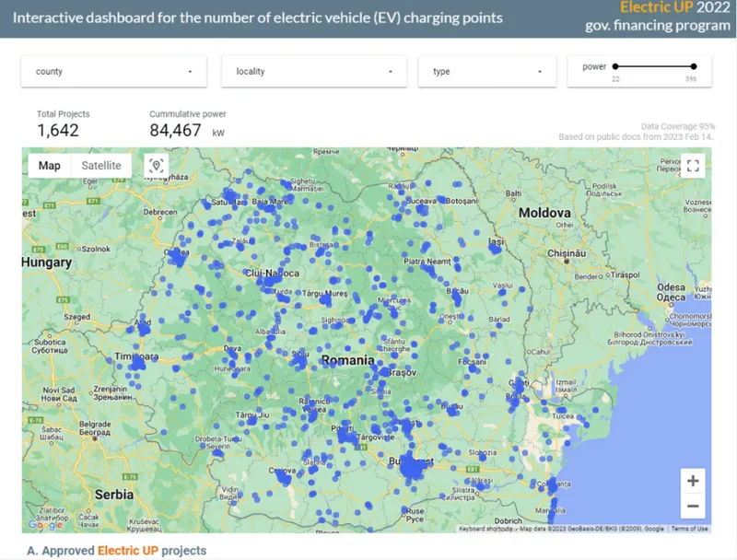Click the blue marker cluster over Bucharest
The width and height of the screenshot is (737, 560).
pyautogui.click(x=411, y=467)
